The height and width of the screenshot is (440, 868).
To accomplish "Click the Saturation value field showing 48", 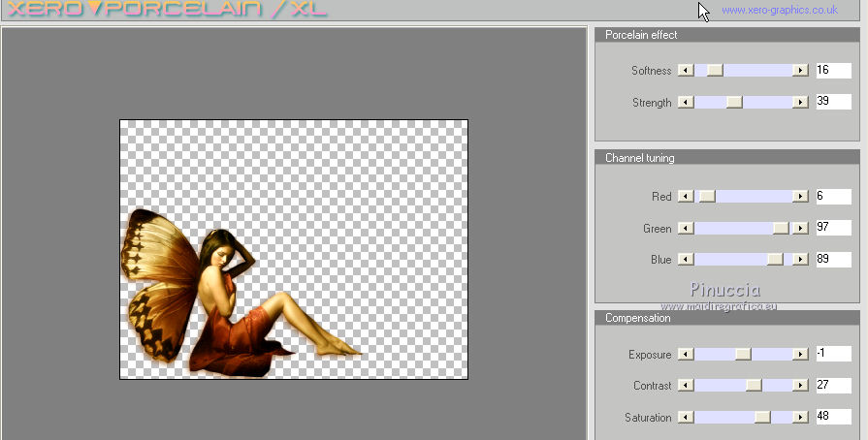I will coord(834,416).
